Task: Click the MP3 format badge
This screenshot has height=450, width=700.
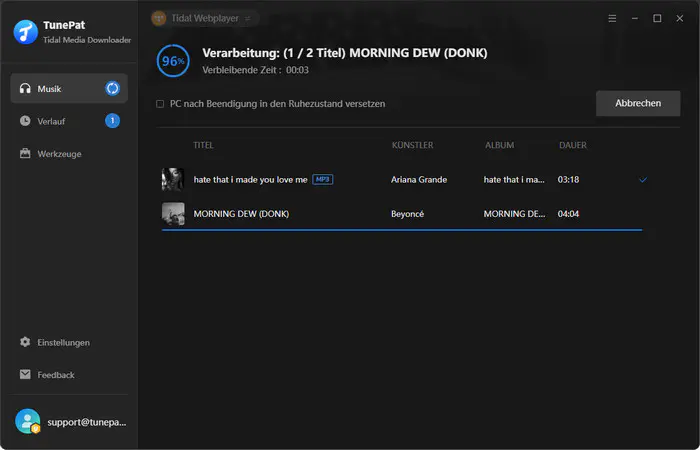Action: coord(322,179)
